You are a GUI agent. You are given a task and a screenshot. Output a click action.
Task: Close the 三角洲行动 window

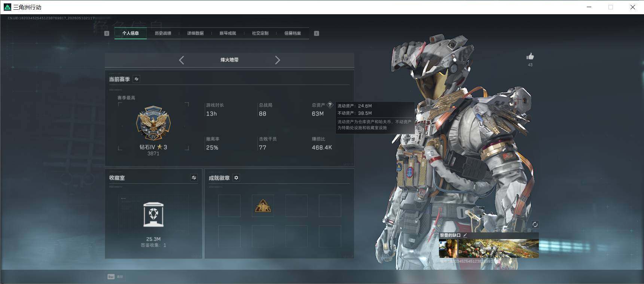click(633, 7)
